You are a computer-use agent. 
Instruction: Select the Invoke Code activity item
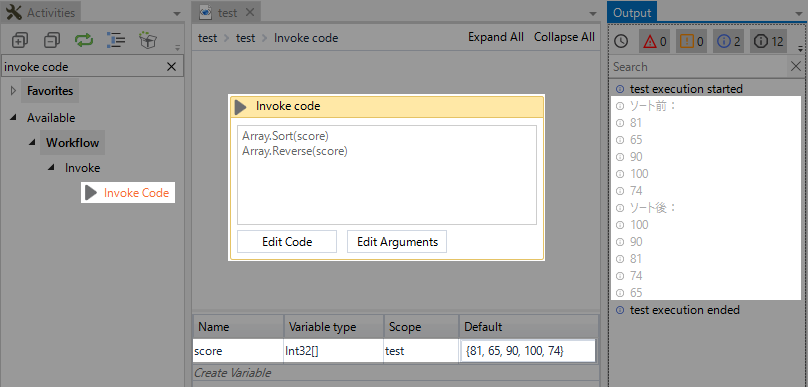128,193
